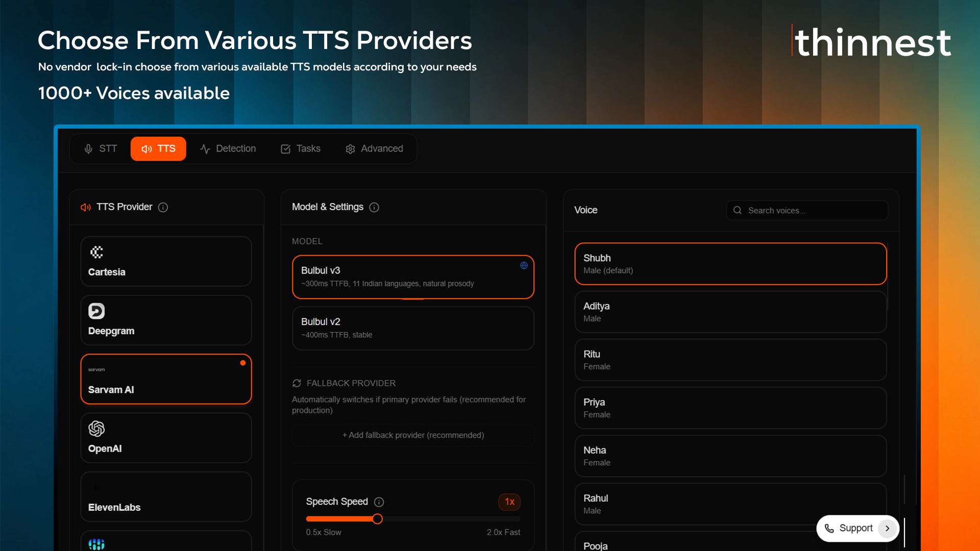Image resolution: width=980 pixels, height=551 pixels.
Task: Click the Model & Settings info icon
Action: (374, 207)
